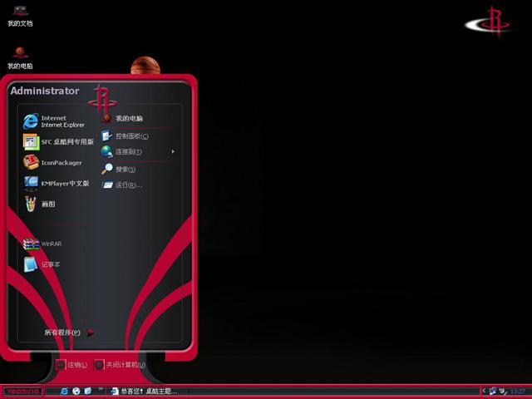532x399 pixels.
Task: Expand the 连接到 submenu arrow
Action: click(x=173, y=151)
